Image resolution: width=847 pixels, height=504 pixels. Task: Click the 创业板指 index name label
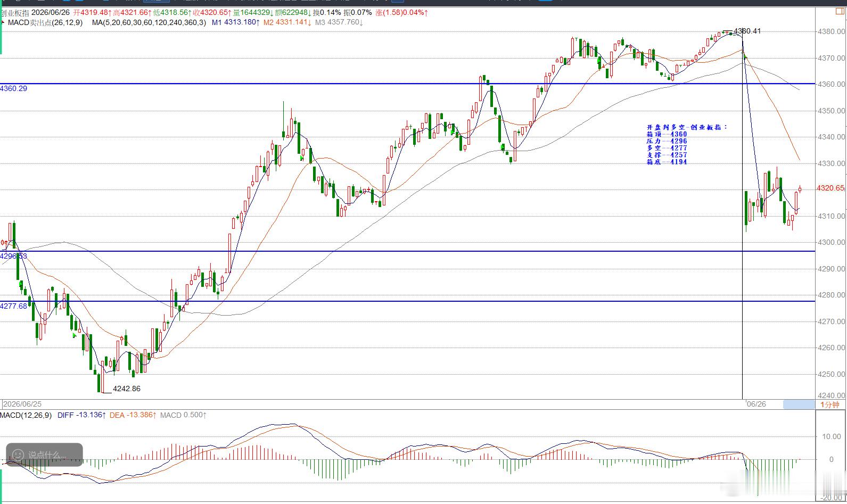pyautogui.click(x=15, y=12)
